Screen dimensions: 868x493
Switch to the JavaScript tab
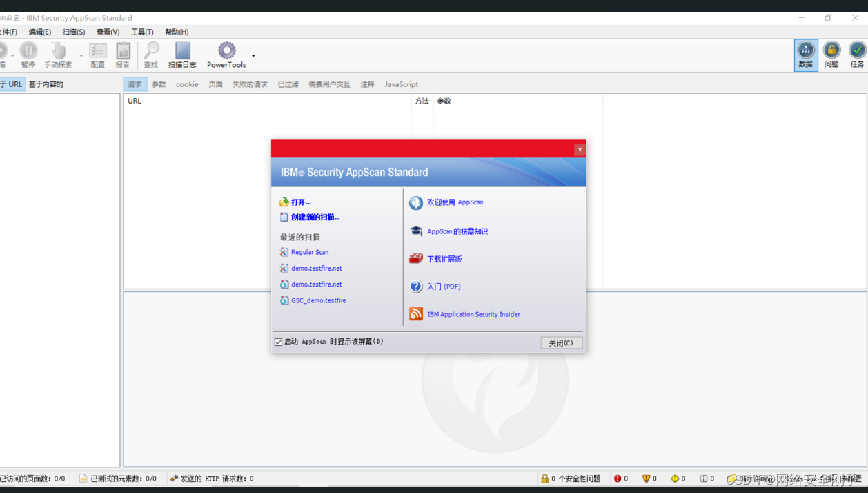[x=401, y=84]
